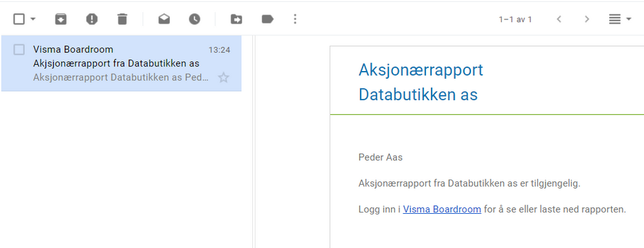Open the Move to folder icon
644x248 pixels.
click(x=236, y=19)
